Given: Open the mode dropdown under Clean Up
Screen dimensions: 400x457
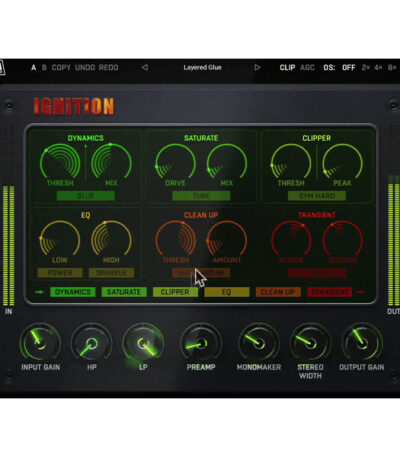Looking at the screenshot, I should tap(201, 273).
